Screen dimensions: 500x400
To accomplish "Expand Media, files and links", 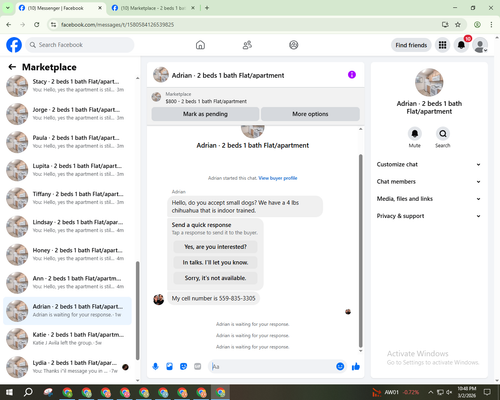I will 429,199.
